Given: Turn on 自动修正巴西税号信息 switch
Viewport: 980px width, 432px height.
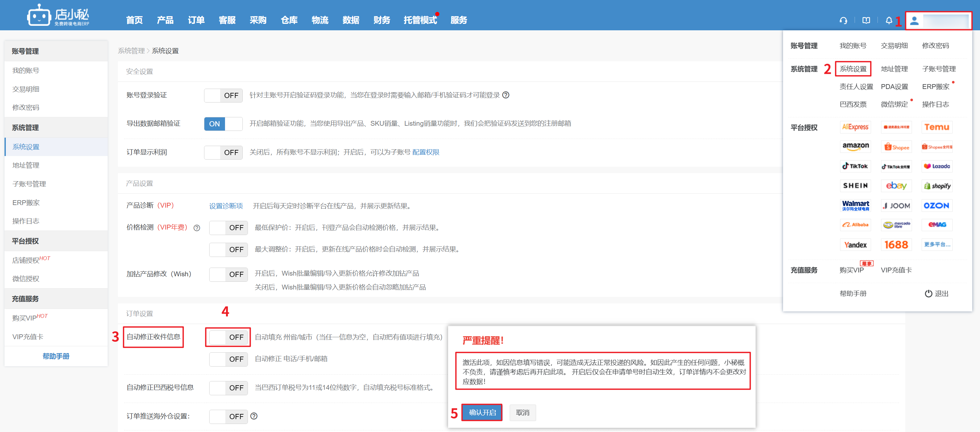Looking at the screenshot, I should point(228,388).
